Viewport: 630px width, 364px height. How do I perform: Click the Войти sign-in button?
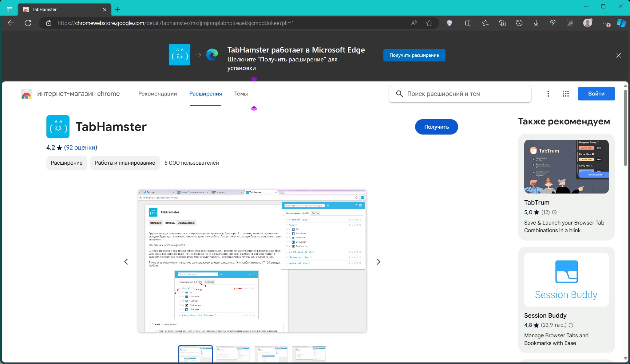[x=596, y=94]
